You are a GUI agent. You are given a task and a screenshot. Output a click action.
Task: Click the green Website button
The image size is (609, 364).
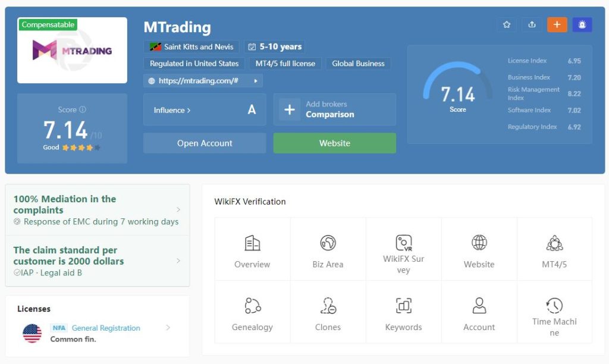pyautogui.click(x=335, y=143)
